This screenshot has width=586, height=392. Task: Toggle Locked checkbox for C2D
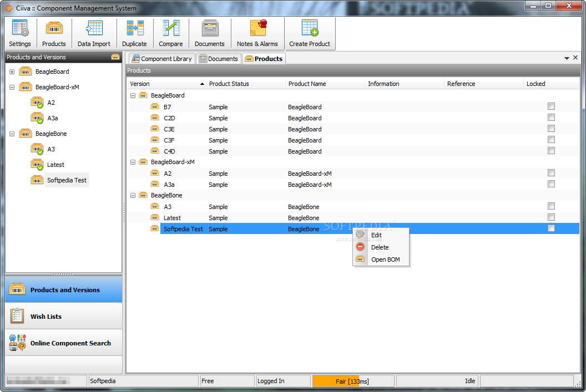coord(551,117)
